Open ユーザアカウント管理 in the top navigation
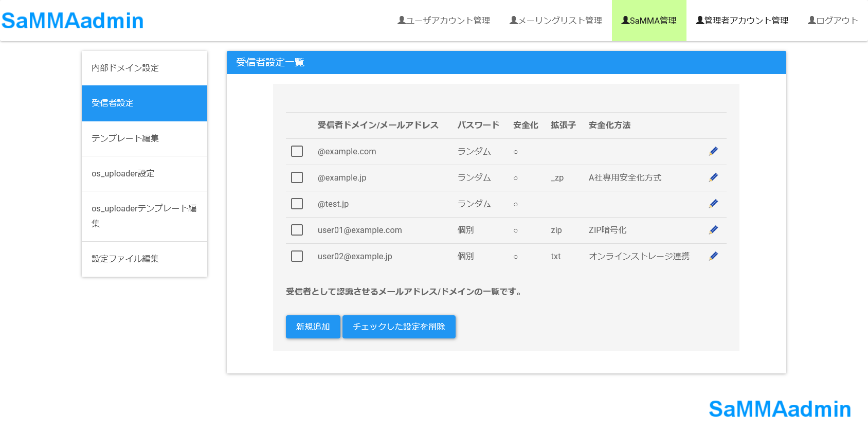This screenshot has height=431, width=868. tap(444, 21)
